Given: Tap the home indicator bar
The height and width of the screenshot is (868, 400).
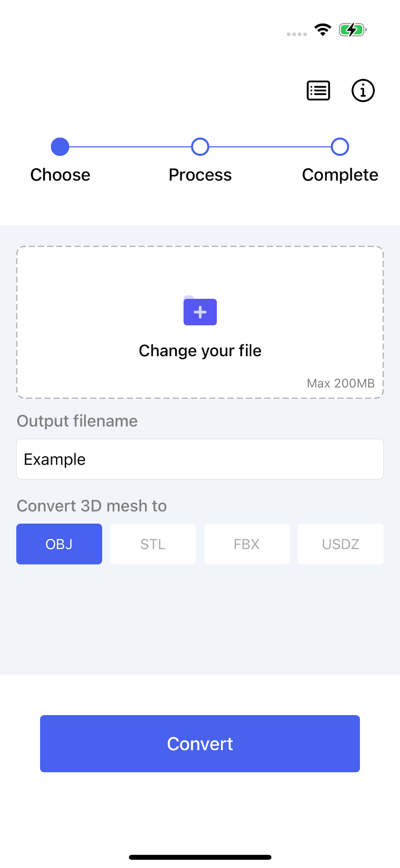Looking at the screenshot, I should pyautogui.click(x=200, y=856).
